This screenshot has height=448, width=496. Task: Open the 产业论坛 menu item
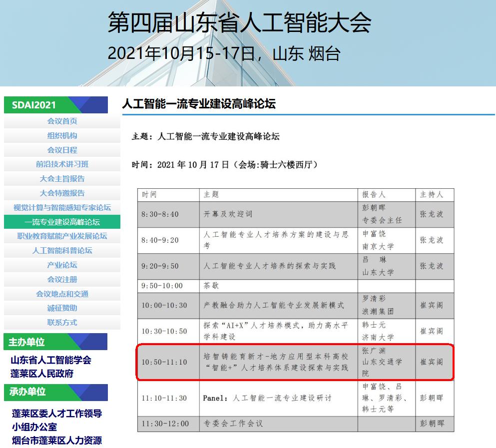pyautogui.click(x=62, y=265)
